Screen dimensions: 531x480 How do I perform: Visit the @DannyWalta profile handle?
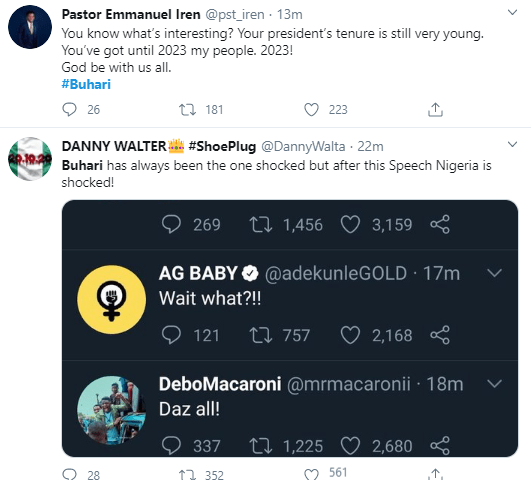point(303,147)
